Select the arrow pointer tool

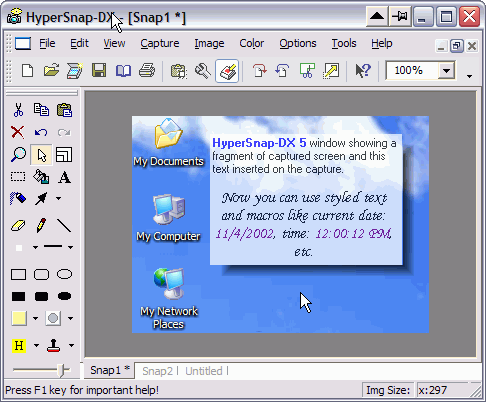pos(41,155)
